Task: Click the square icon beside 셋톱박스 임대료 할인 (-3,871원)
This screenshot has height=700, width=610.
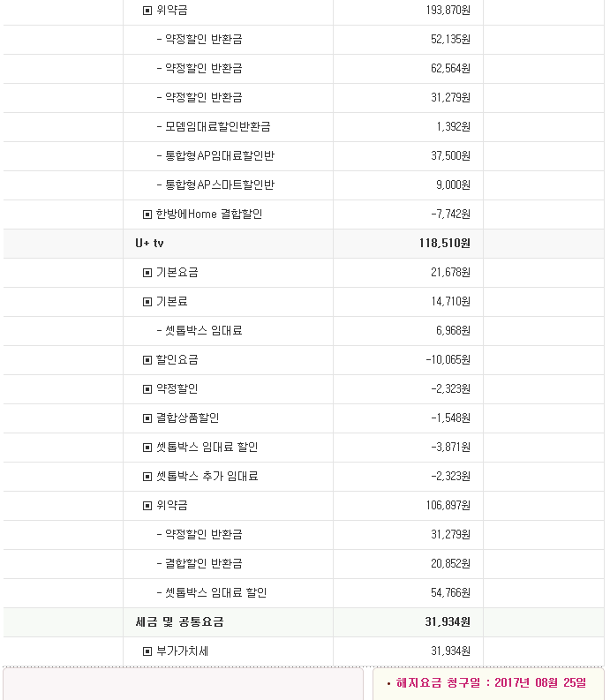Action: coord(147,448)
